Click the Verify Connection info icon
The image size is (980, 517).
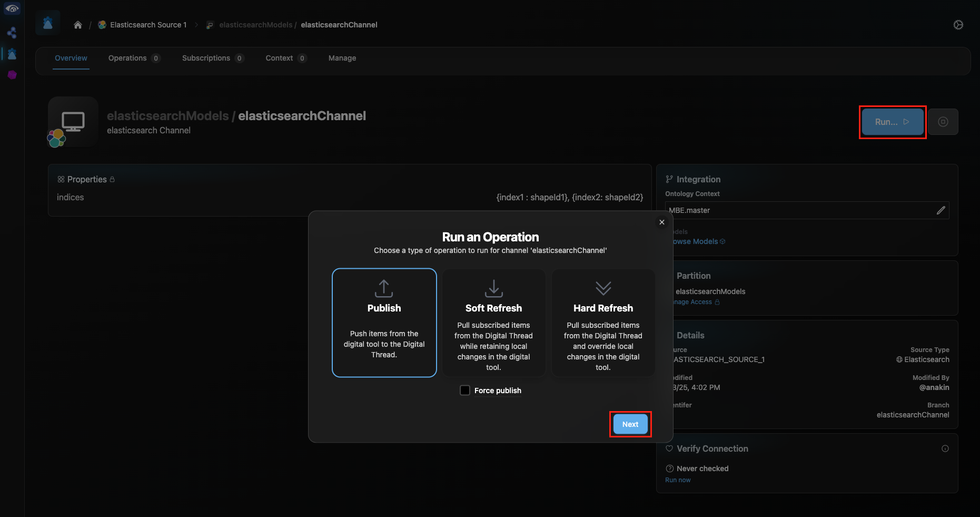click(x=945, y=448)
